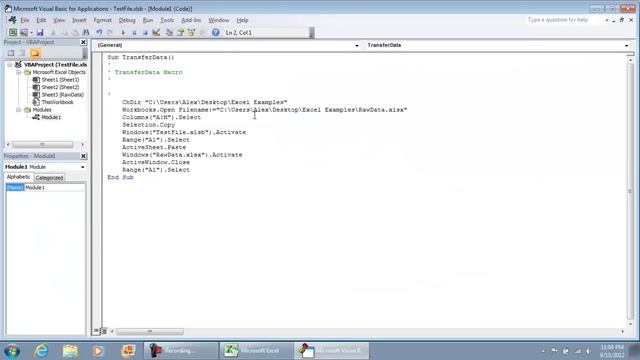Click the Undo toolbar icon
The height and width of the screenshot is (360, 640).
pos(99,32)
